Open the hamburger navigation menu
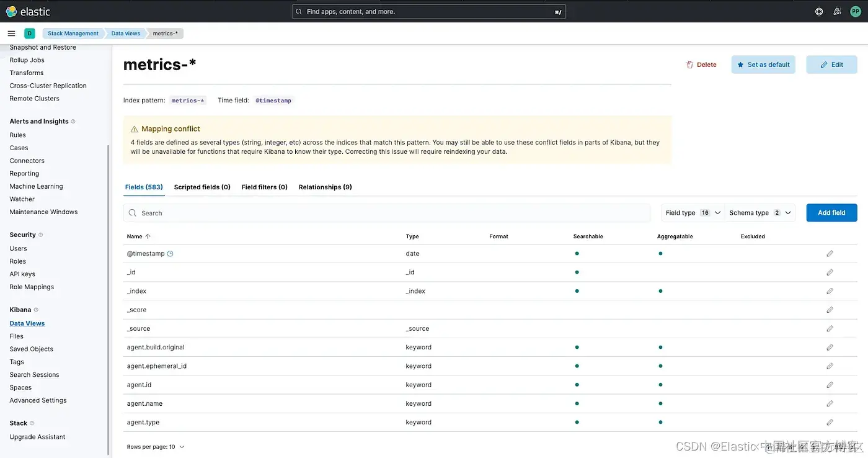868x458 pixels. [x=11, y=34]
